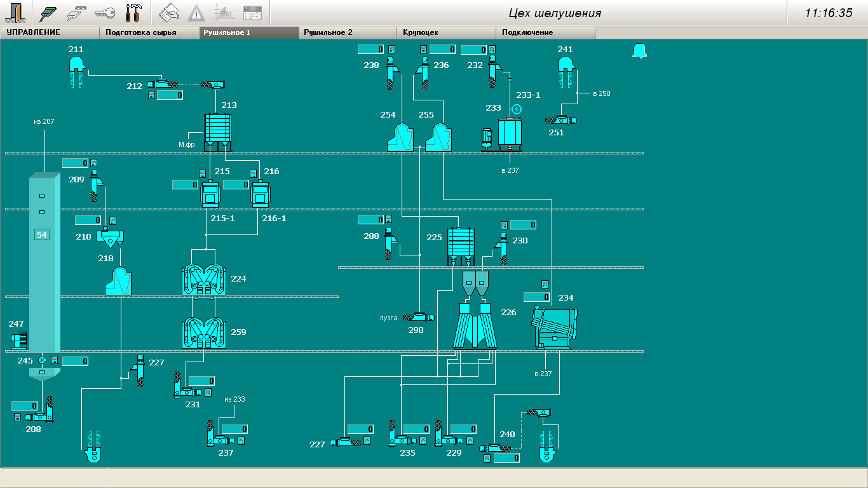Click the alarm bell icon
This screenshot has width=868, height=488.
[639, 51]
